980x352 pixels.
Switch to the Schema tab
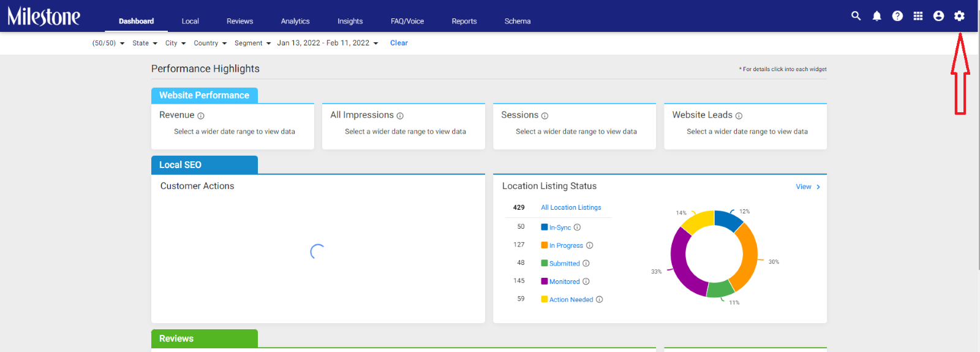tap(518, 21)
